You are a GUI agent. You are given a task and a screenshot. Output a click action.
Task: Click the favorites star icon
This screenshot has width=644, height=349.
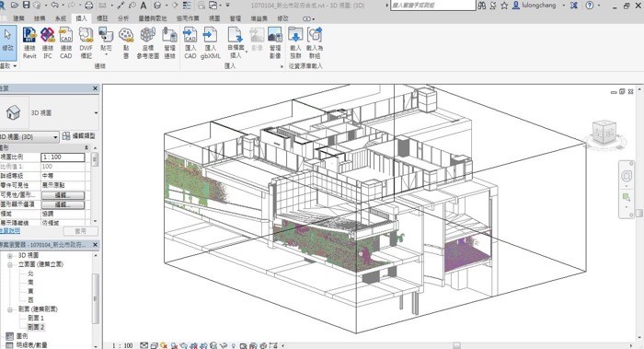pyautogui.click(x=504, y=6)
